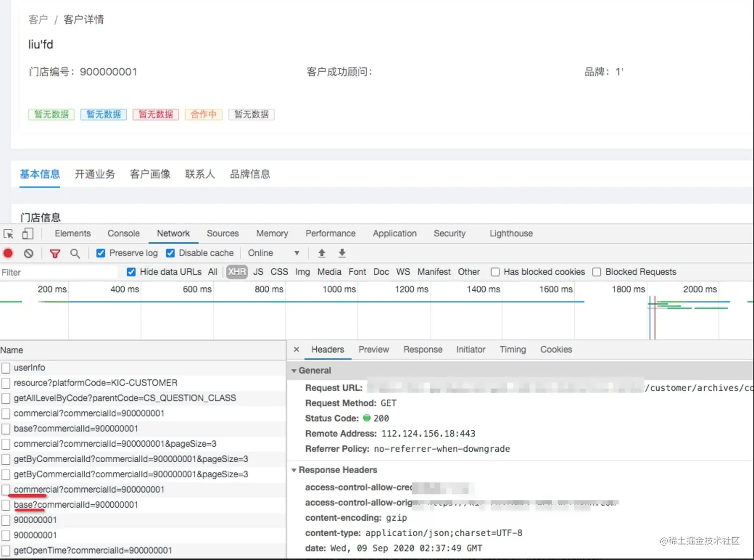Viewport: 754px width, 560px height.
Task: Filter requests by Font
Action: click(357, 272)
